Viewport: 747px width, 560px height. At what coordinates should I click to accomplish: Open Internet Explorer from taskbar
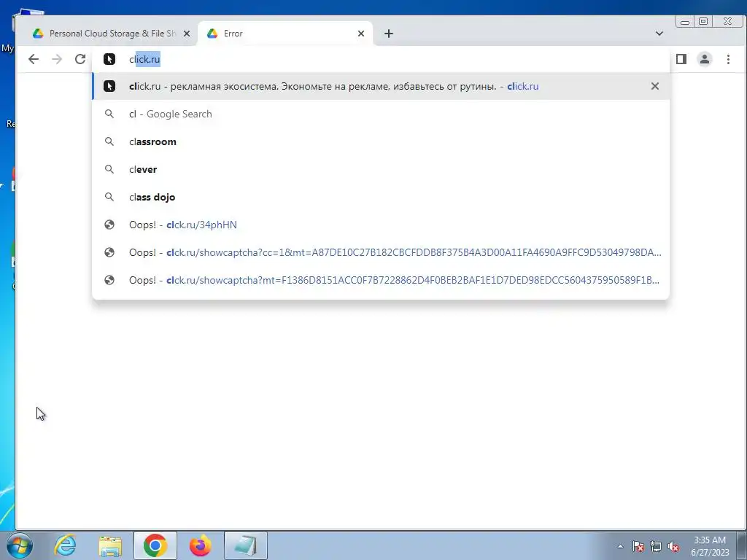(x=65, y=545)
